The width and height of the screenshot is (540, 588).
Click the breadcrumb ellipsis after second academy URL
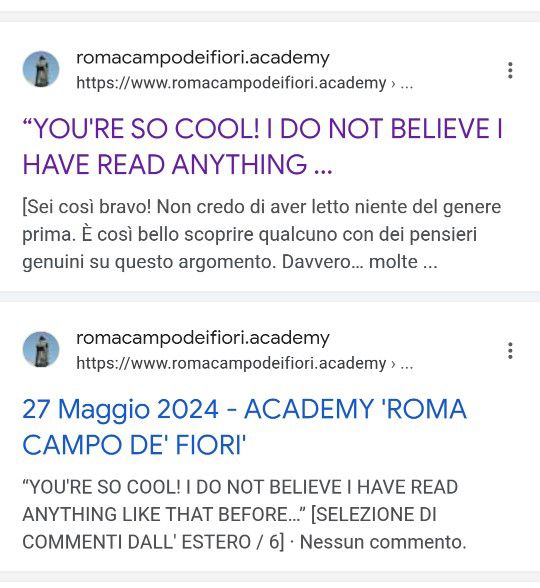click(407, 364)
